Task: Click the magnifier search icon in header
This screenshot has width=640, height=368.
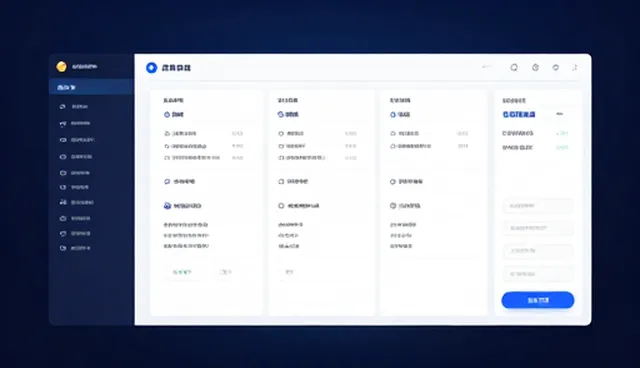Action: click(514, 68)
